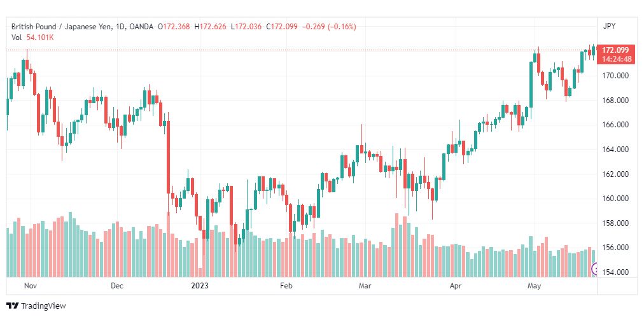Click the 170.000 price axis label
Image resolution: width=644 pixels, height=317 pixels.
[615, 76]
